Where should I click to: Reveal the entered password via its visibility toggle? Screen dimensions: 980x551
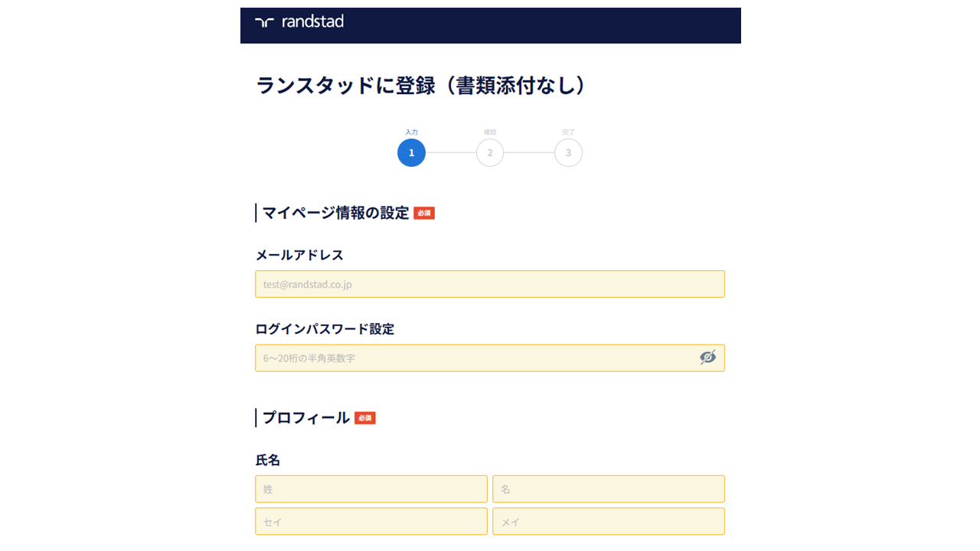707,357
